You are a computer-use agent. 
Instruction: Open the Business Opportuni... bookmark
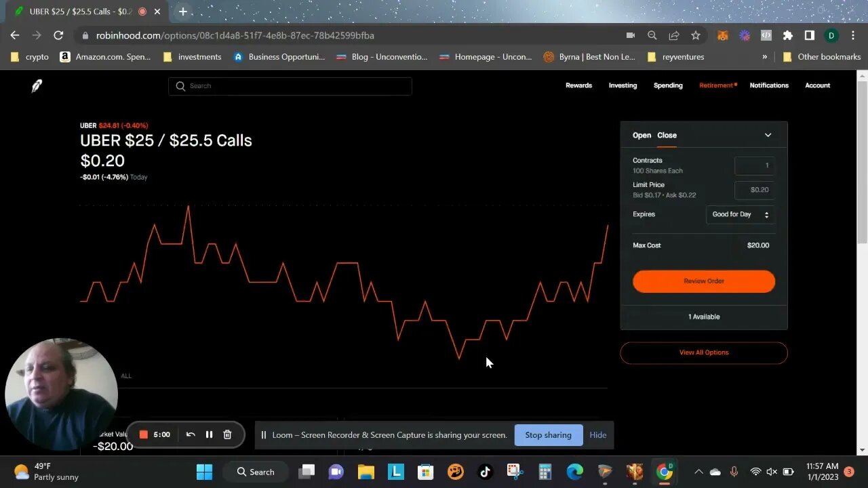pos(279,57)
